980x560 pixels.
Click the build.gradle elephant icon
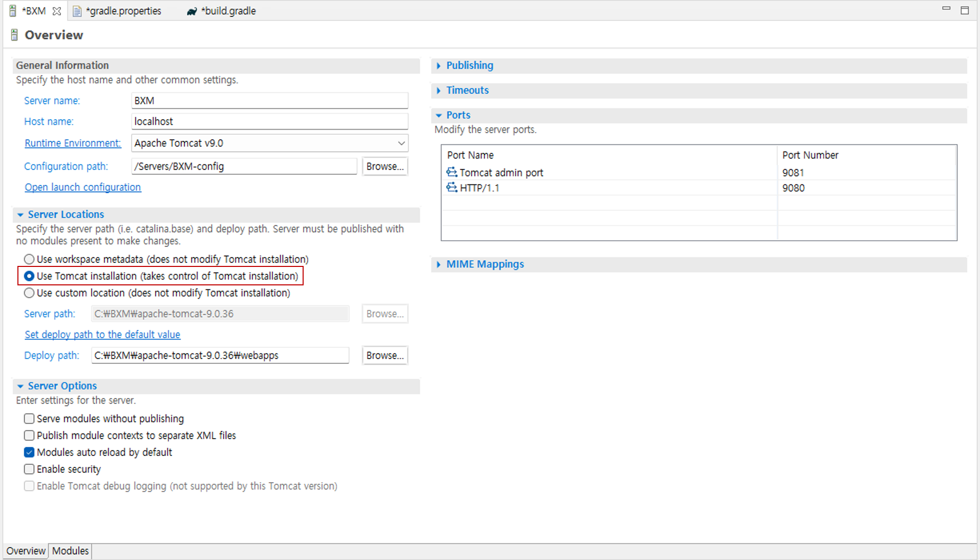tap(192, 11)
